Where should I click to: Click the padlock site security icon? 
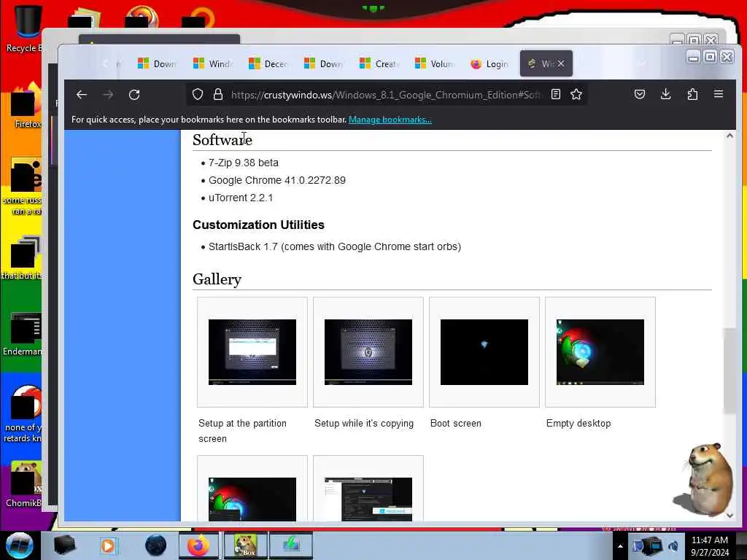coord(217,94)
